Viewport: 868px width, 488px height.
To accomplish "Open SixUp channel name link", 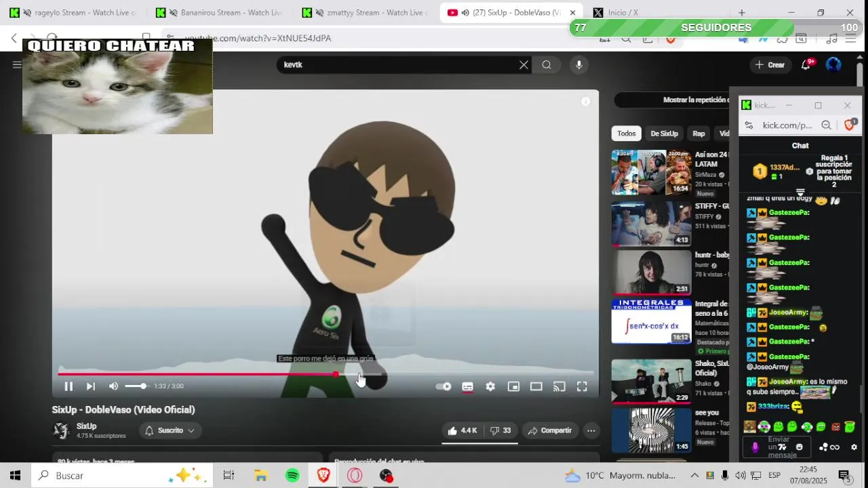I will click(x=87, y=426).
